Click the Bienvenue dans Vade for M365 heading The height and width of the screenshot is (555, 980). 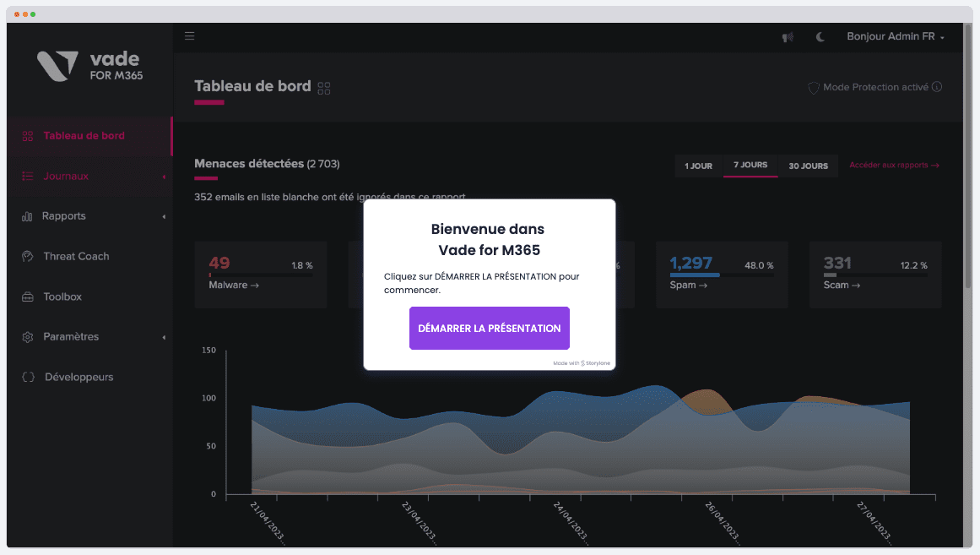[x=489, y=240]
